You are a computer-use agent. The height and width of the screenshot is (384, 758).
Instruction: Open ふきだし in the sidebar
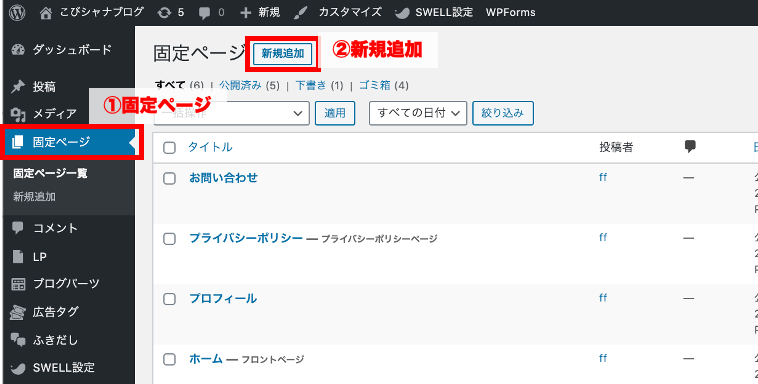pos(55,340)
